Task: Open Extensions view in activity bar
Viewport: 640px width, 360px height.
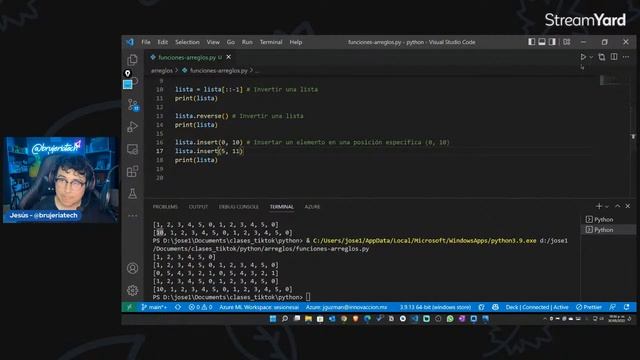Action: click(x=132, y=171)
